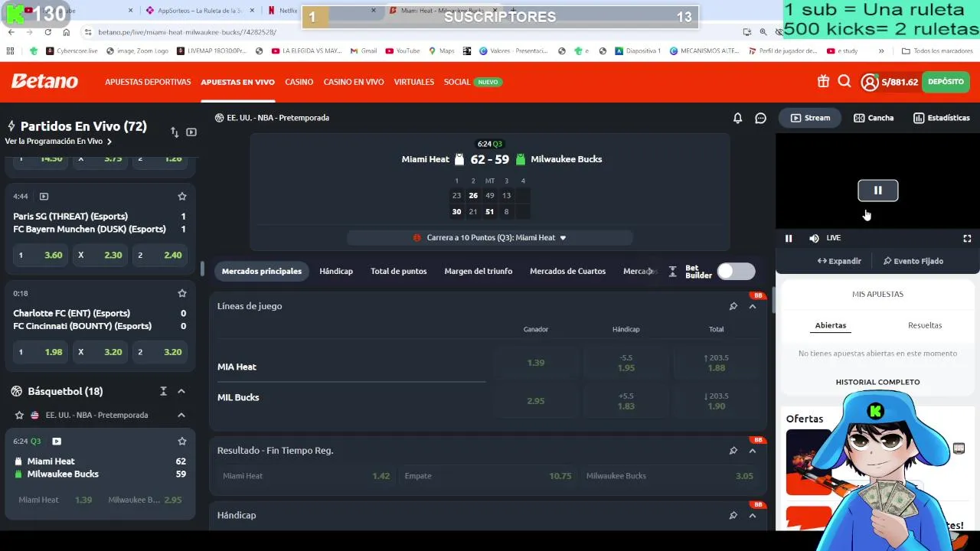This screenshot has width=980, height=551.
Task: Pin the Resultado Fin Tiempo Reg. market
Action: coord(733,451)
